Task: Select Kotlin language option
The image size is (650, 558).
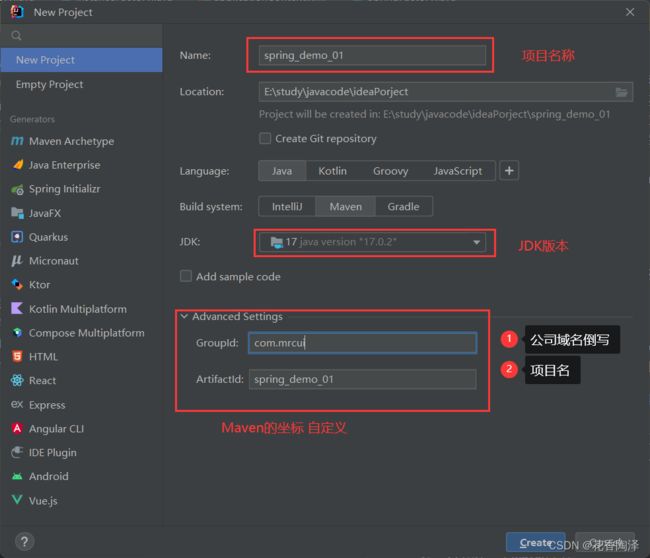Action: point(332,171)
